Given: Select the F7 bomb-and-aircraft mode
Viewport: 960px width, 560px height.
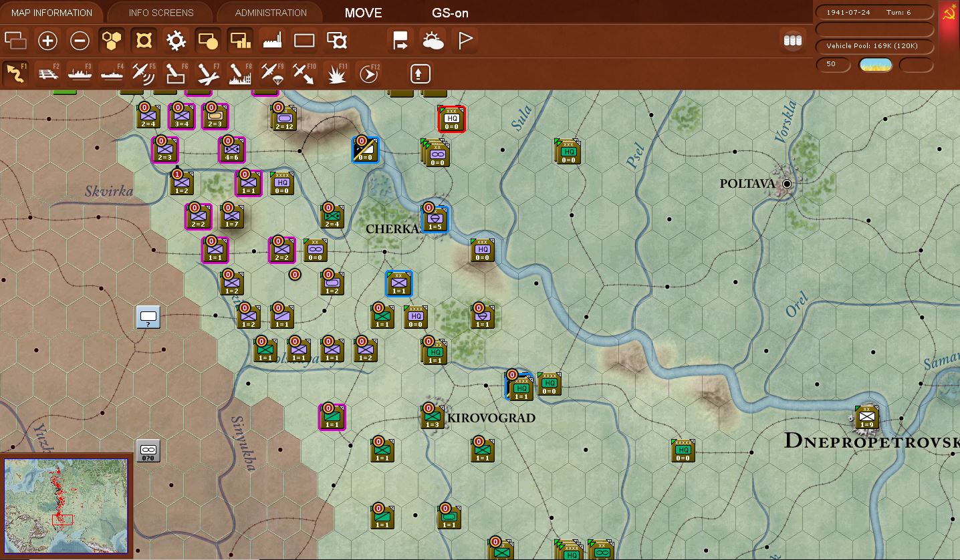Looking at the screenshot, I should pos(208,73).
